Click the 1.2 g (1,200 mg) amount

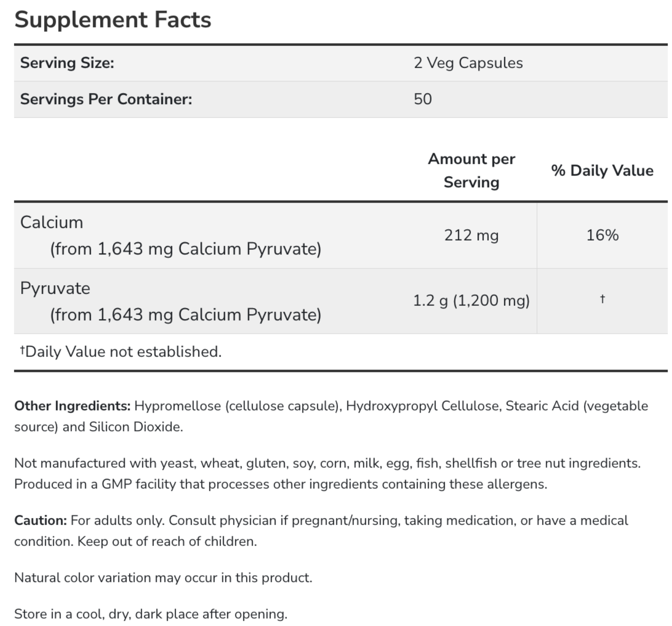471,301
